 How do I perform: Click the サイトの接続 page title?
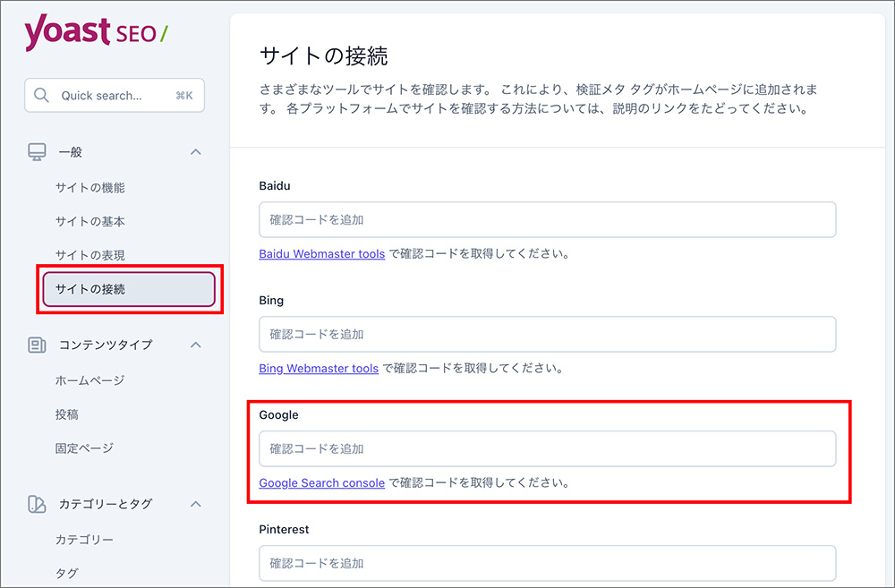tap(324, 56)
